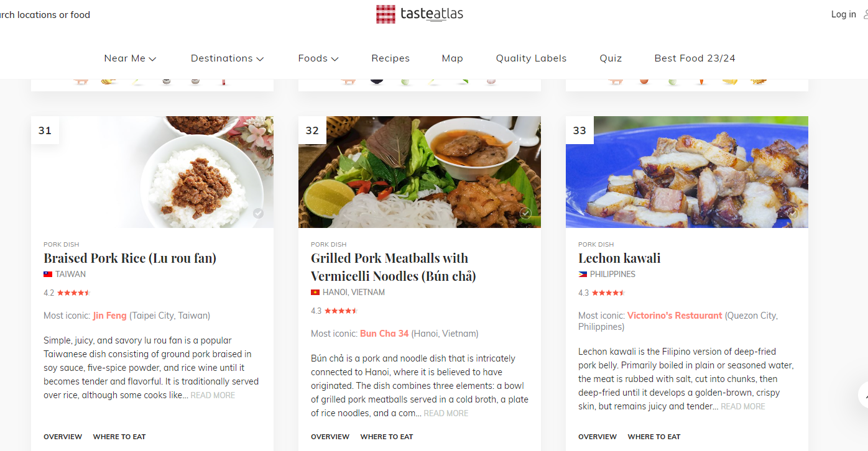
Task: Go to the Recipes menu item
Action: (390, 58)
